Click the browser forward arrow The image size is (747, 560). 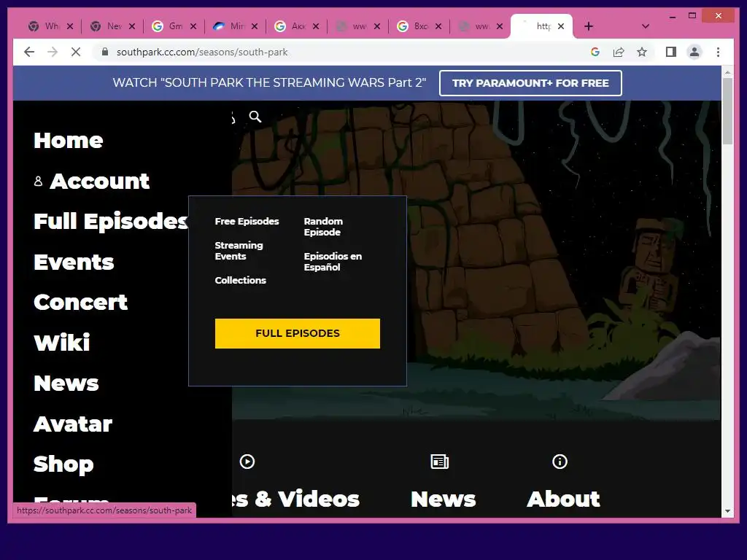click(53, 52)
